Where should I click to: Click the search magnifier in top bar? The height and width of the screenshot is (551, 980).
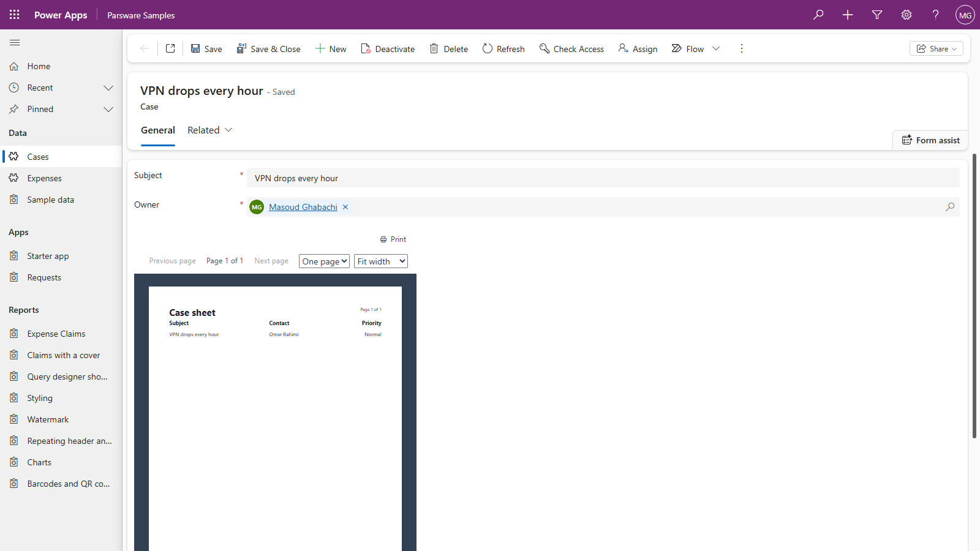818,15
